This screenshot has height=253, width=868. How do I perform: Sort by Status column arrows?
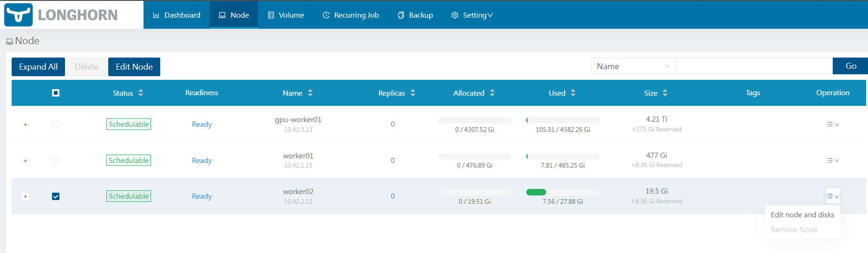tap(141, 93)
